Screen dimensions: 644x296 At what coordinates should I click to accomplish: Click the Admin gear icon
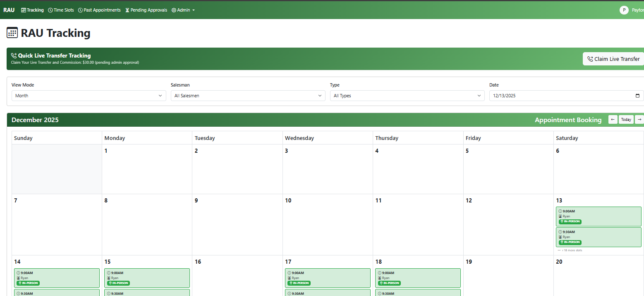pos(174,10)
